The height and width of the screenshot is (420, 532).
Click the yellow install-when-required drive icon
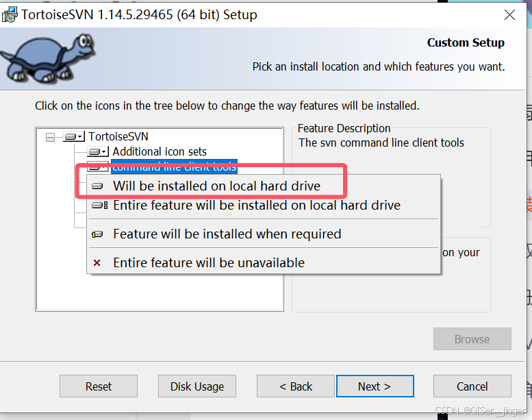coord(97,234)
